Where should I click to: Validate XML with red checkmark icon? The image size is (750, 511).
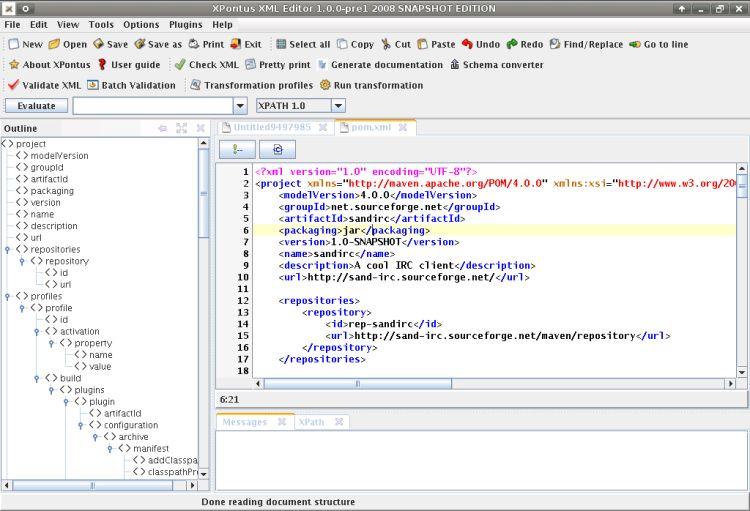pyautogui.click(x=13, y=85)
